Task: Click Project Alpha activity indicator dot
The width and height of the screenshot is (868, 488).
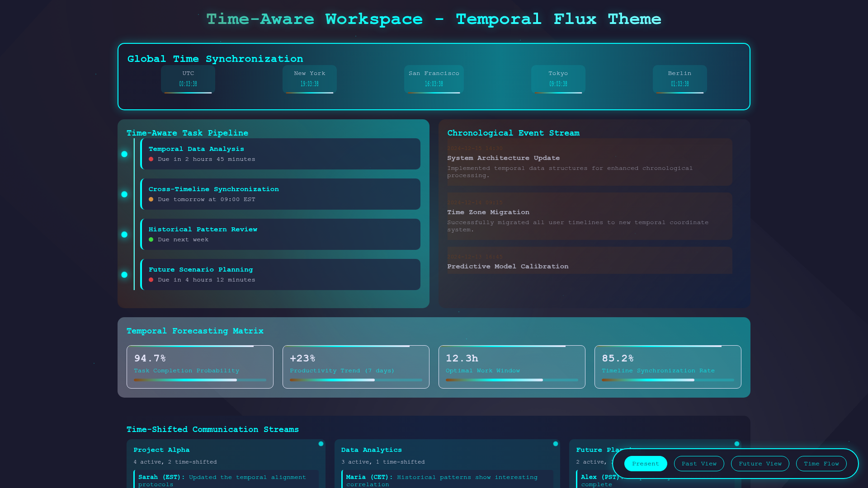Action: [321, 444]
